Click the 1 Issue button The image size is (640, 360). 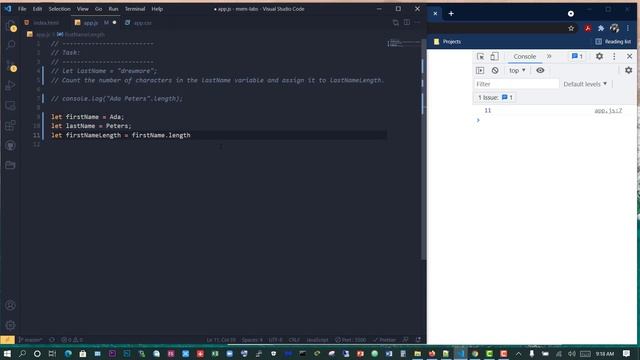(x=496, y=98)
